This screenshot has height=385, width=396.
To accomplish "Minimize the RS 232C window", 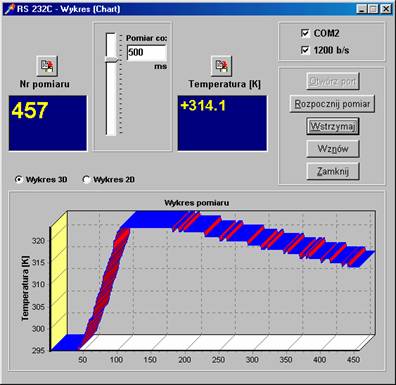I will [362, 9].
